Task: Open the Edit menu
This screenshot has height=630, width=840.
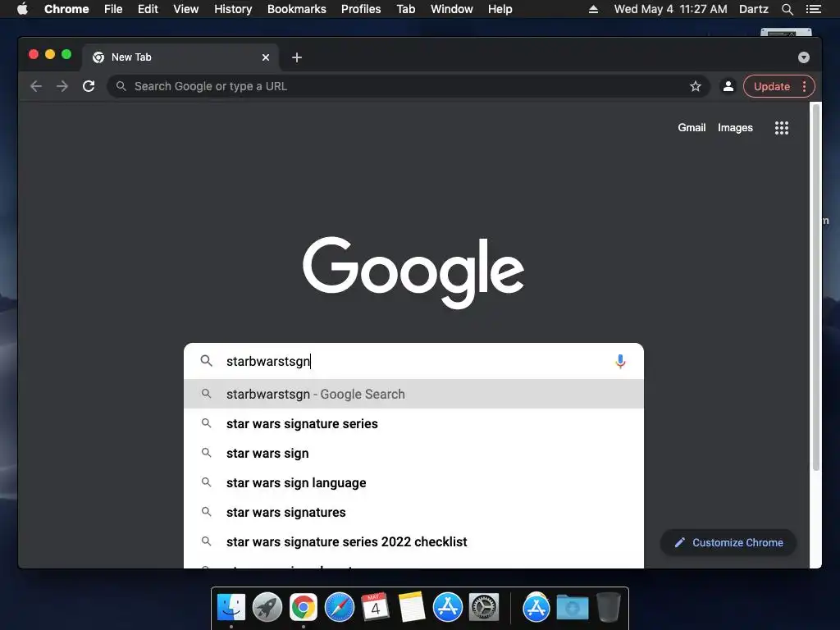Action: tap(148, 9)
